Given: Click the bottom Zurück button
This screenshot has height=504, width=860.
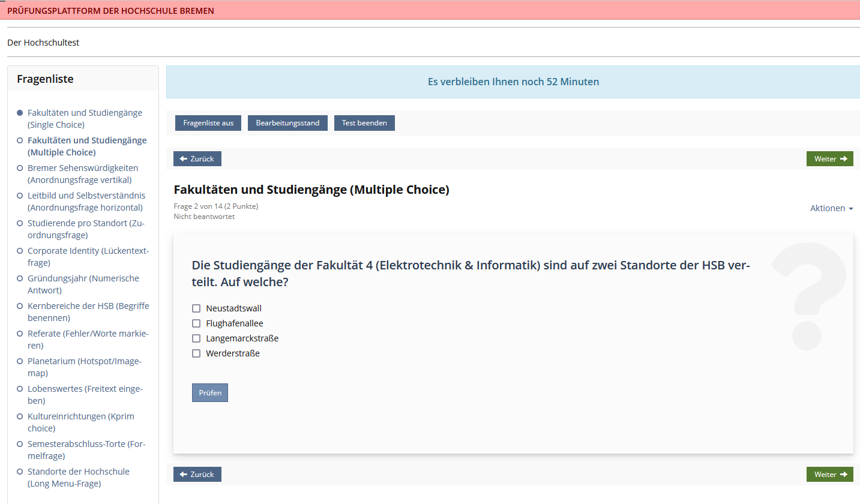Looking at the screenshot, I should tap(197, 475).
